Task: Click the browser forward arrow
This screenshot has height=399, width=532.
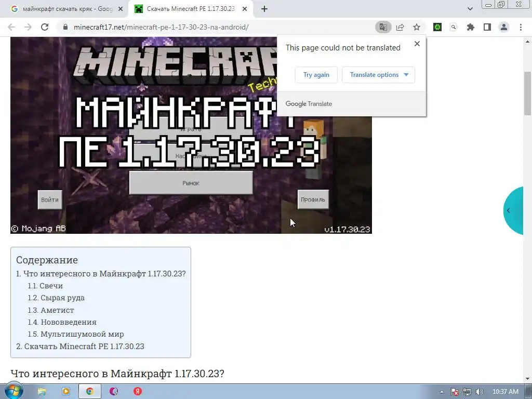Action: (28, 27)
